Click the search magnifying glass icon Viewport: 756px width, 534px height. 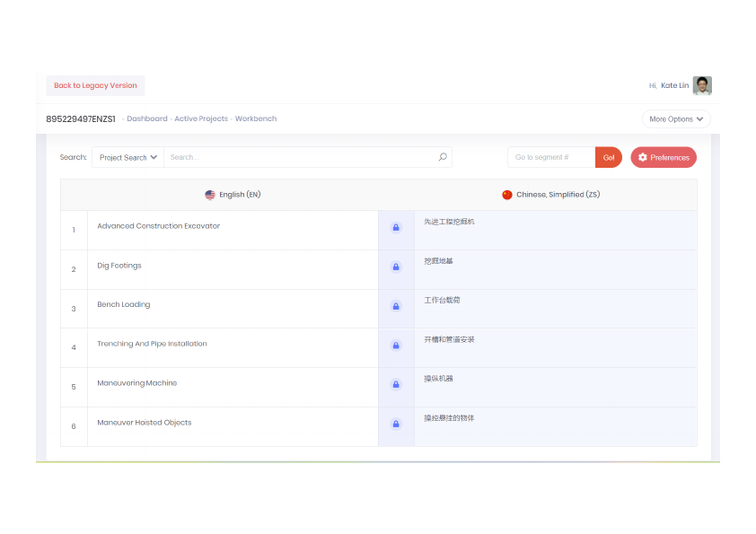point(442,156)
